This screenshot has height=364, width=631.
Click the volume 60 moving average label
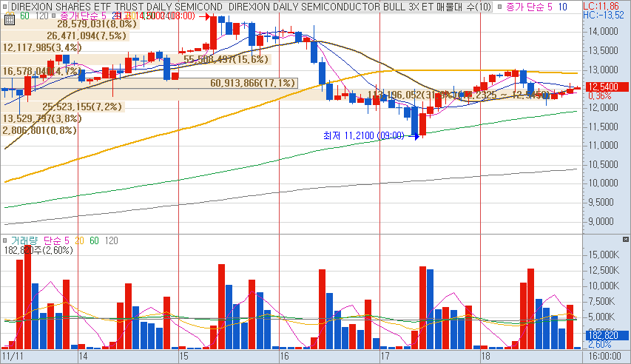94,240
